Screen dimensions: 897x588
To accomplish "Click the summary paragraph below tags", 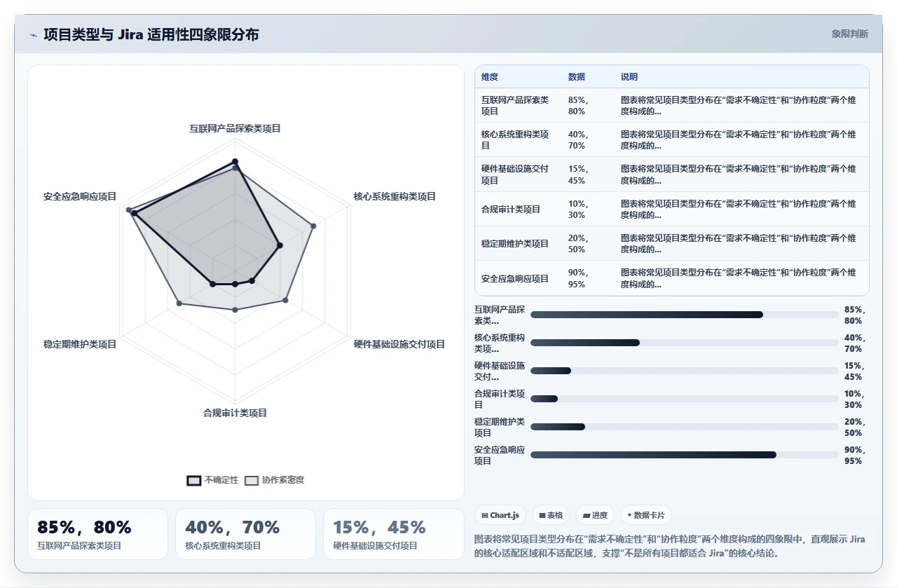I will [x=671, y=546].
